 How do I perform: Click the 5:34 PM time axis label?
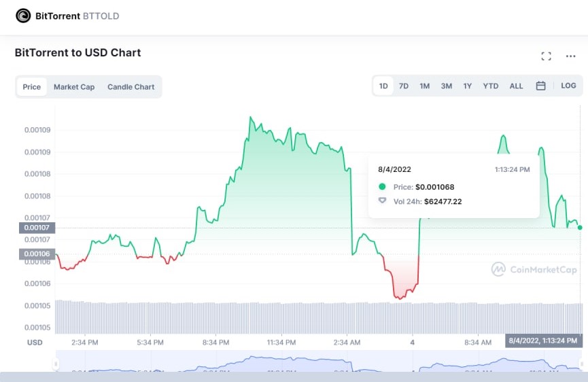pyautogui.click(x=150, y=343)
